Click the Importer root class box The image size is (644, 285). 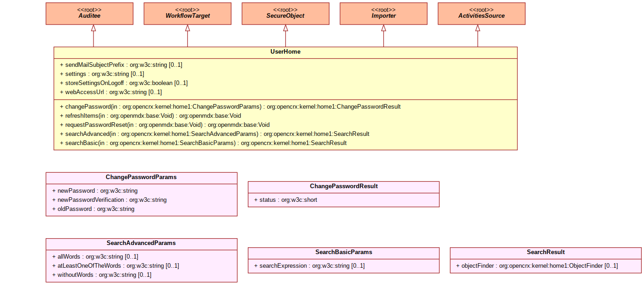pos(383,14)
